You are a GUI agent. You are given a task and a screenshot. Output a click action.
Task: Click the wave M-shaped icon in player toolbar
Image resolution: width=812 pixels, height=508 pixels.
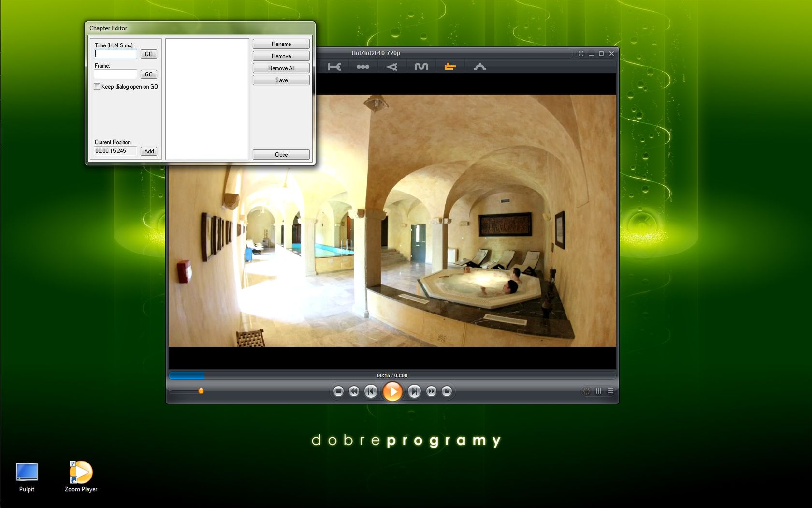(x=421, y=67)
